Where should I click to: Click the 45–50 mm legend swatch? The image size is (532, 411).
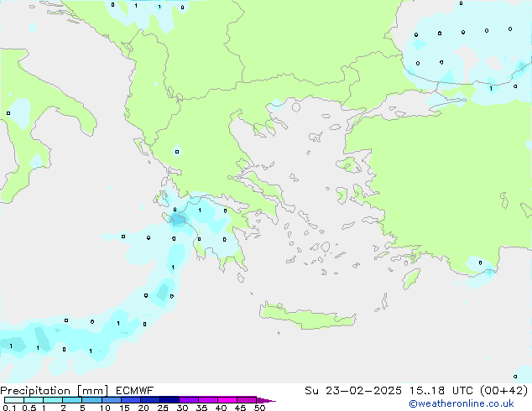(x=247, y=400)
